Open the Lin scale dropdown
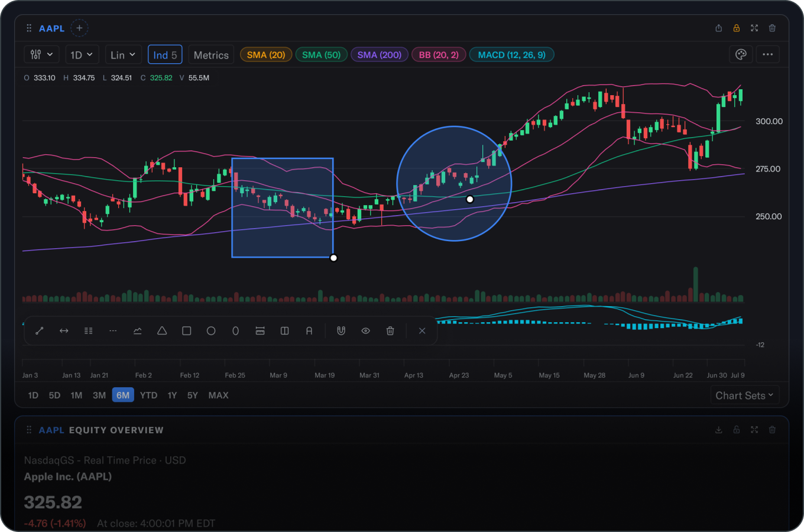Screen dimensions: 804x532 point(123,54)
